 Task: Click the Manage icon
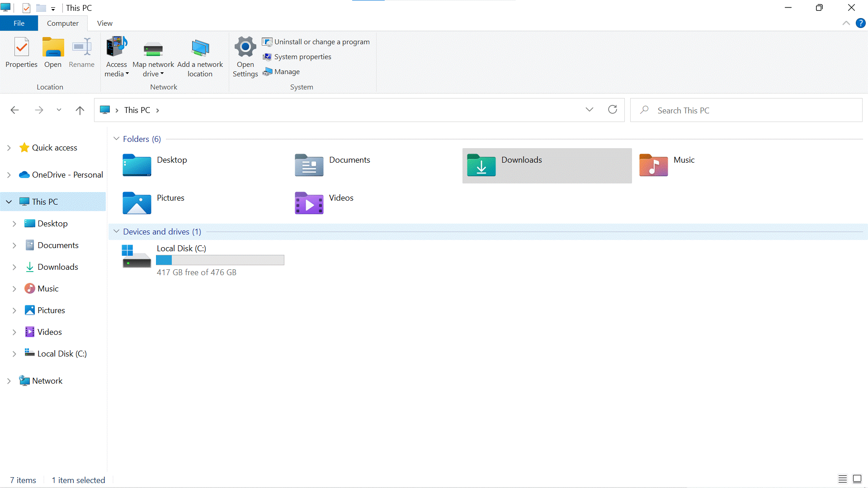tap(281, 71)
